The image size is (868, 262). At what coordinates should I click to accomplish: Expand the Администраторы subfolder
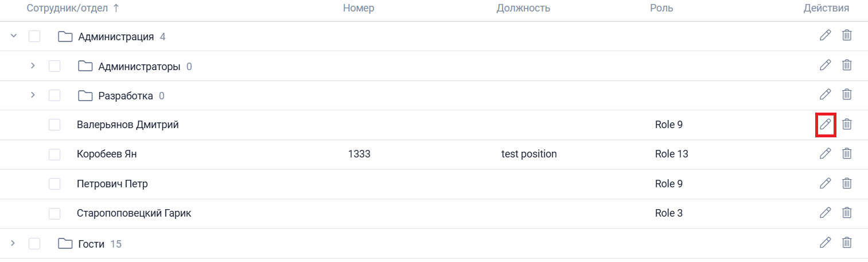click(x=33, y=66)
